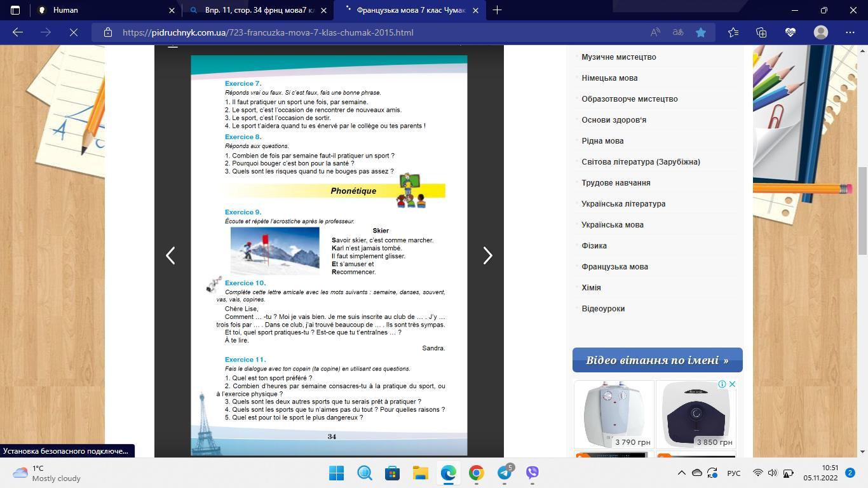The image size is (868, 488).
Task: Click the page vertical scrollbar thumb
Action: click(x=862, y=210)
